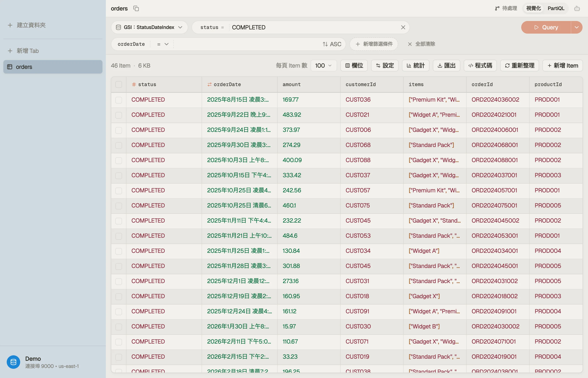The width and height of the screenshot is (588, 378).
Task: Open the 每頁 Item 數 100 dropdown
Action: pos(323,66)
